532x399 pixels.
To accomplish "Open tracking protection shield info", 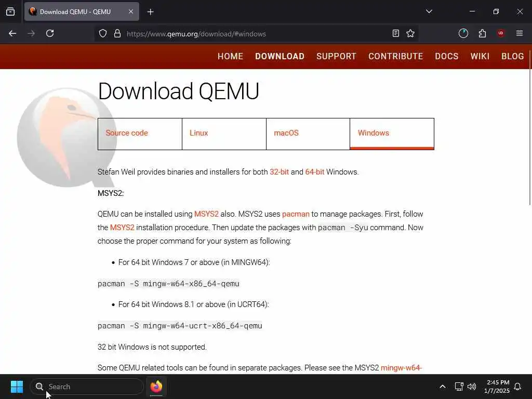I will coord(103,33).
